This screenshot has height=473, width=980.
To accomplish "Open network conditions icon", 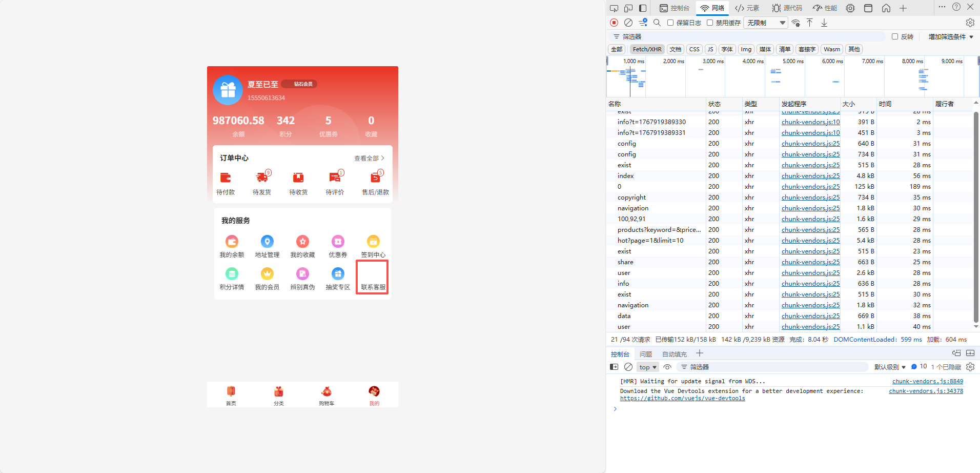I will (795, 23).
